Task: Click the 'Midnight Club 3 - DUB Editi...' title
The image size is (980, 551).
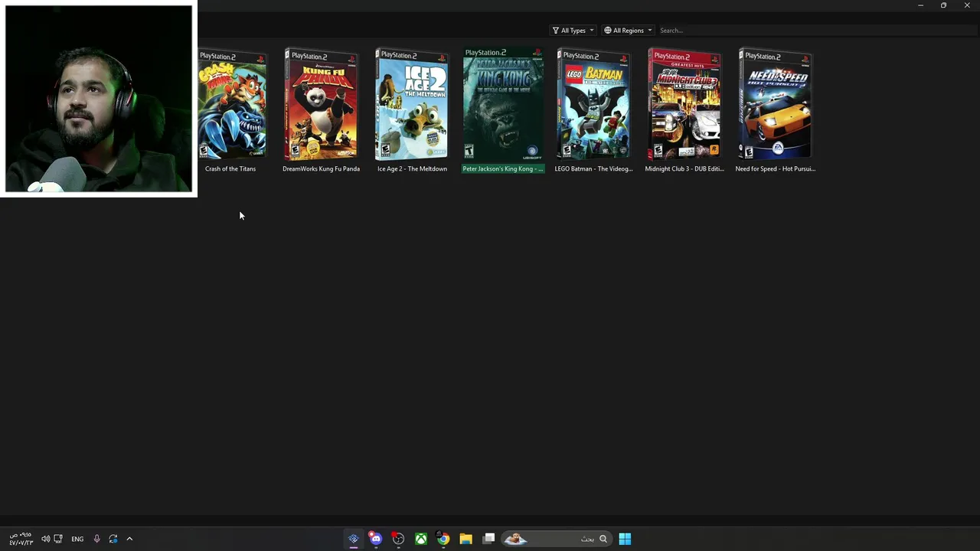Action: pos(684,168)
